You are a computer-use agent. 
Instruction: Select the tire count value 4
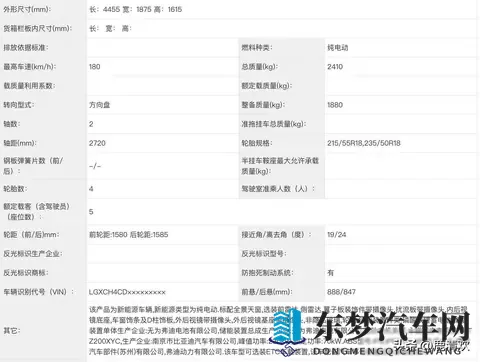pos(91,189)
